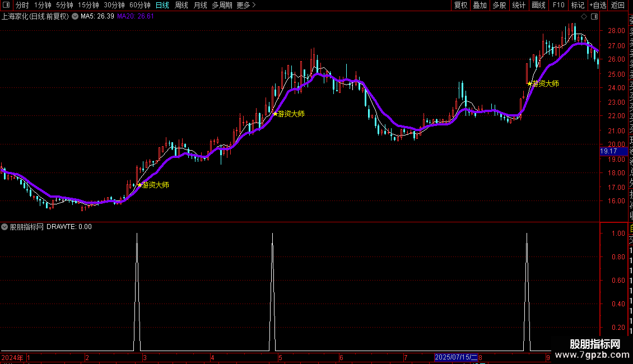Click the March 游资大师 star marker
Viewport: 633px width, 364px height.
click(x=139, y=185)
